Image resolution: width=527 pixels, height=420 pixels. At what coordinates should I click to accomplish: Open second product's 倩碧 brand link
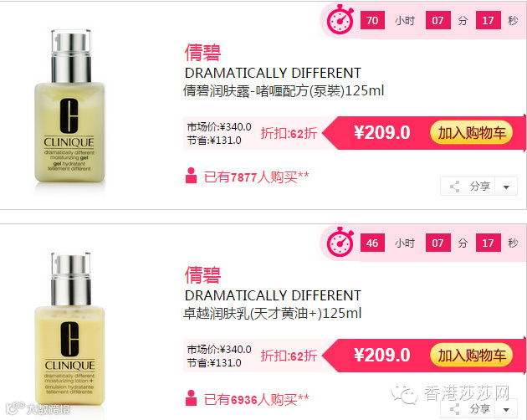[x=202, y=275]
